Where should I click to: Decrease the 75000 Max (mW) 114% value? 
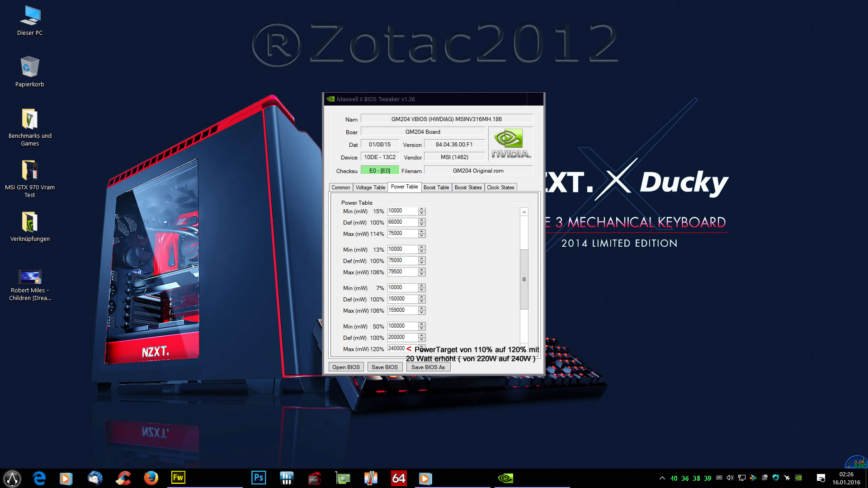pos(422,235)
